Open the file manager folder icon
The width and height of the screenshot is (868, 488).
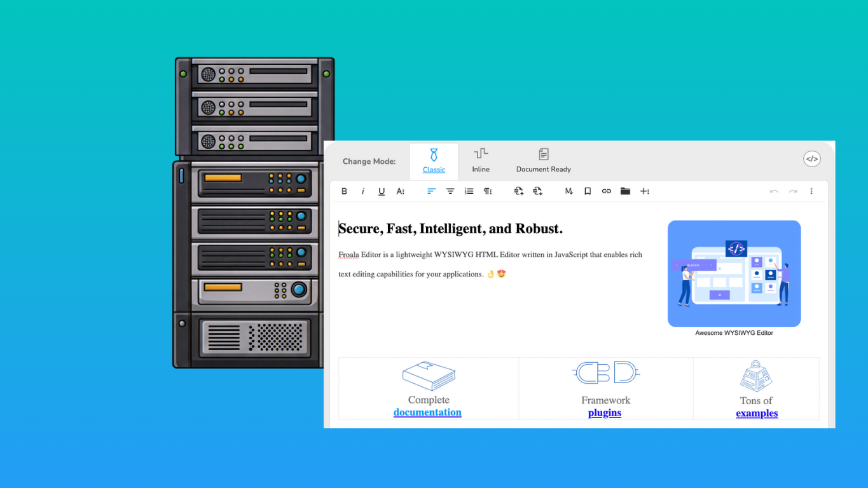click(x=625, y=191)
